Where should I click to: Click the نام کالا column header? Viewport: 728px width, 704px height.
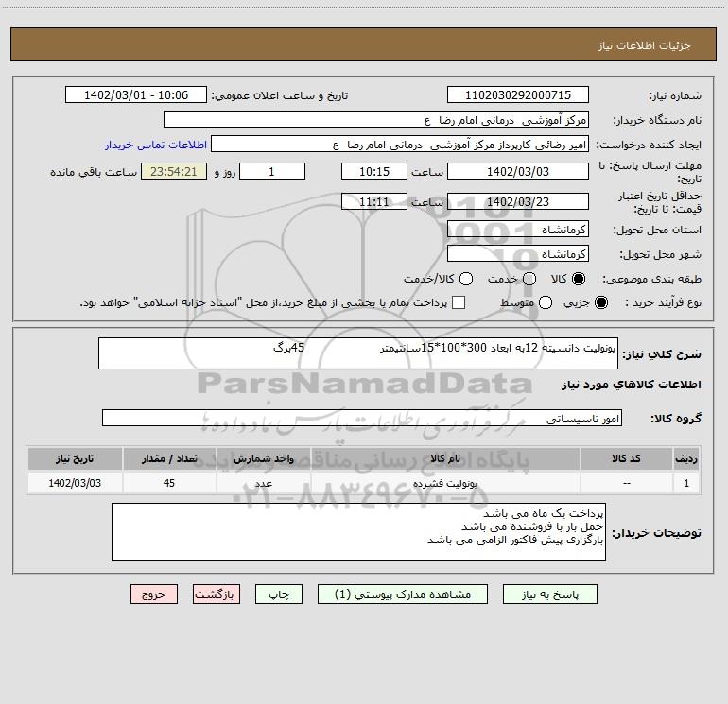(x=444, y=458)
